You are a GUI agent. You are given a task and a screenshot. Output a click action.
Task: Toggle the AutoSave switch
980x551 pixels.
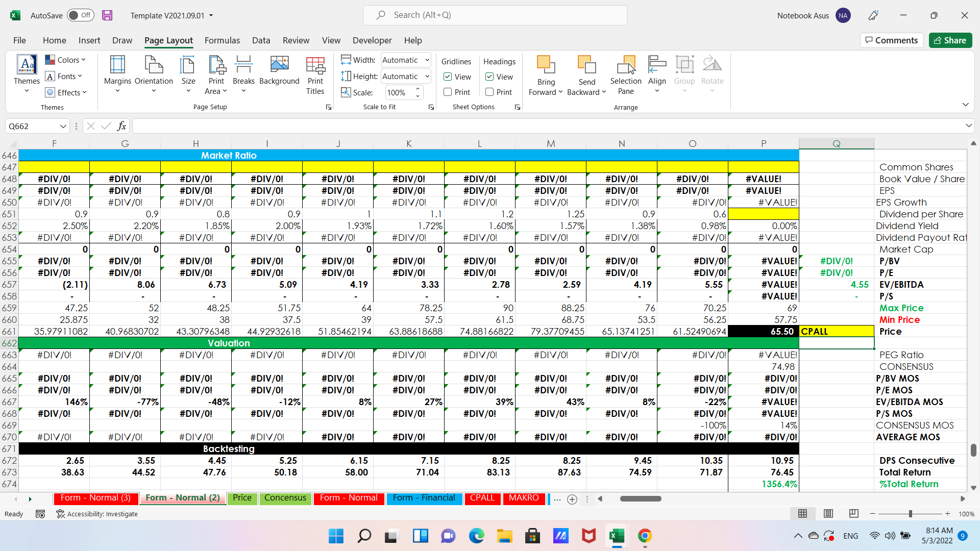tap(80, 15)
